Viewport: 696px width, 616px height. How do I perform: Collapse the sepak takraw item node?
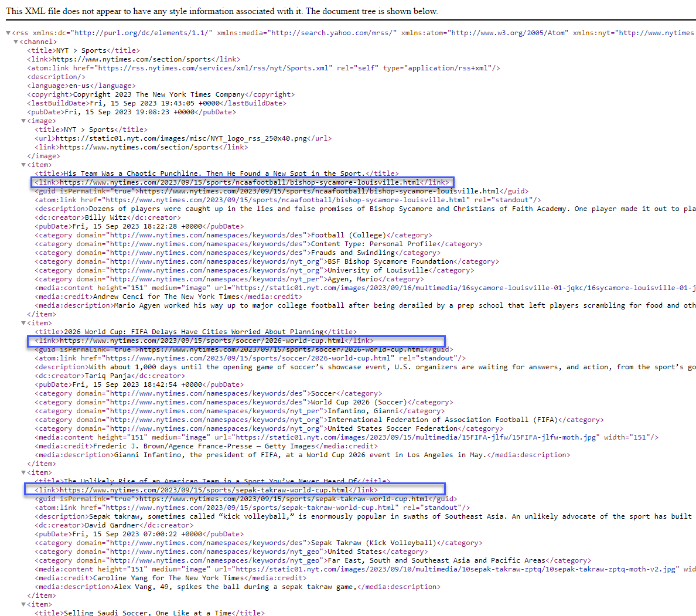tap(23, 472)
